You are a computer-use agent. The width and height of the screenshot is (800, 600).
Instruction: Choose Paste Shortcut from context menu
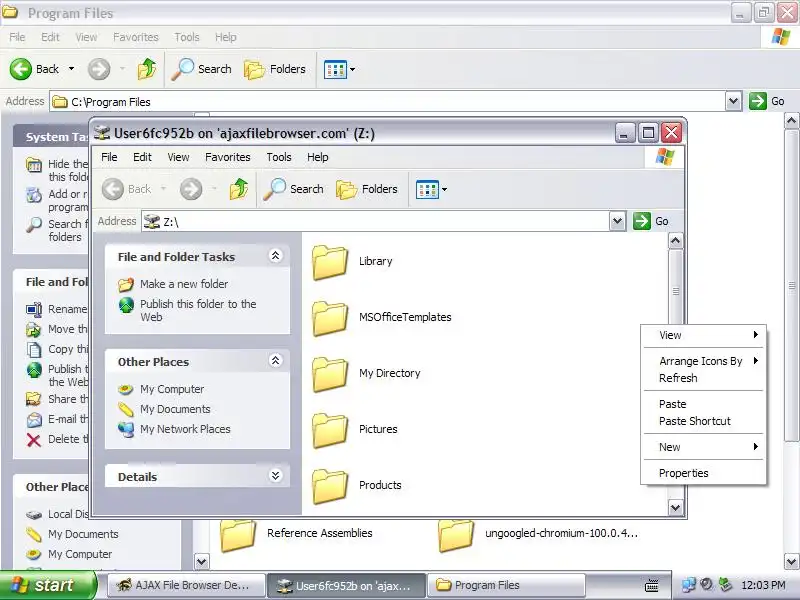pyautogui.click(x=704, y=421)
